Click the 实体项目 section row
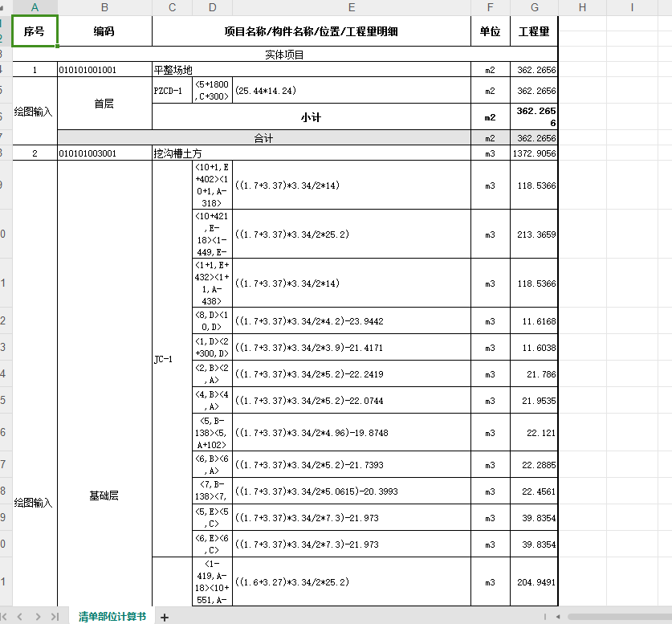The image size is (672, 624). click(x=285, y=55)
